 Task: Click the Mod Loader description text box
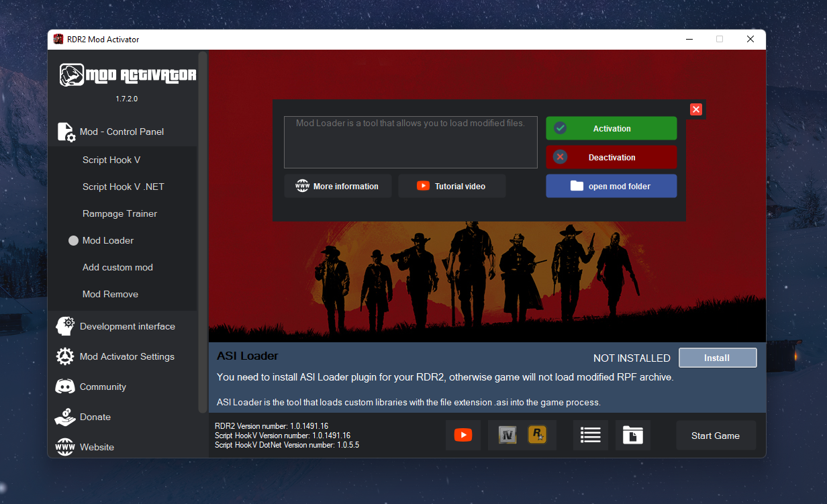coord(410,142)
